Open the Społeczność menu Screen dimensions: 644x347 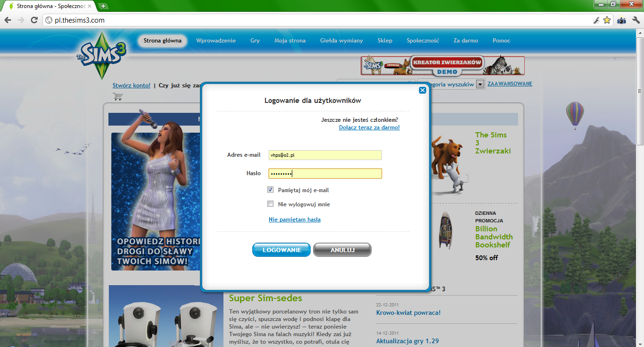coord(423,41)
